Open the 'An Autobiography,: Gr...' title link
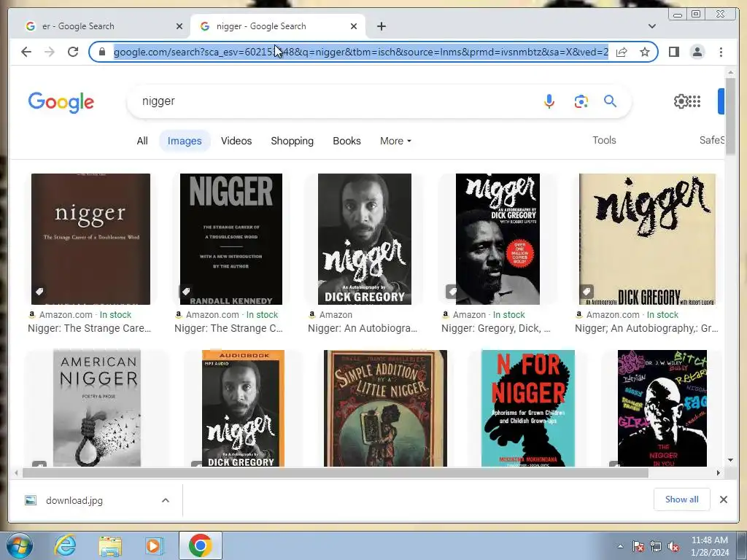 pos(646,328)
